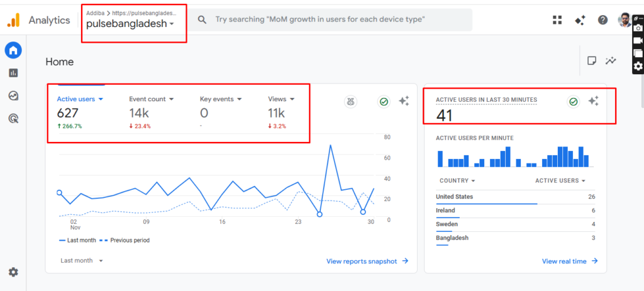Image resolution: width=644 pixels, height=291 pixels.
Task: Click the green checkmark on the users chart card
Action: point(384,101)
